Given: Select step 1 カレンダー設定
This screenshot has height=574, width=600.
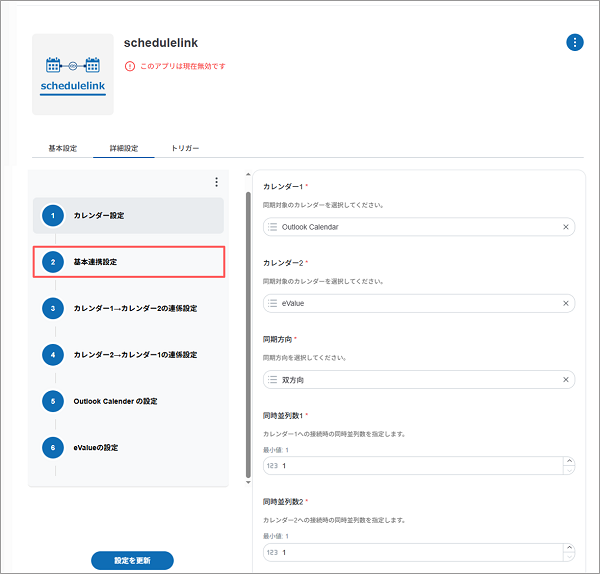Looking at the screenshot, I should (127, 215).
